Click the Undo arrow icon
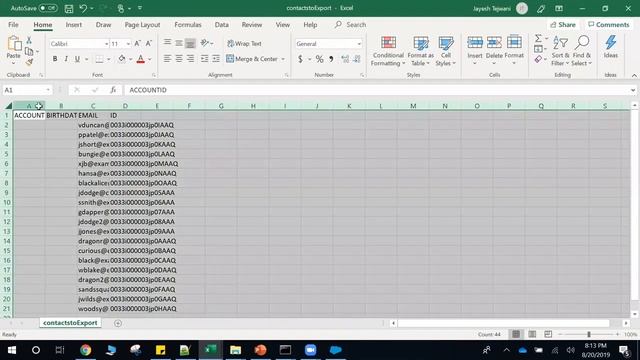The image size is (640, 360). (x=83, y=8)
